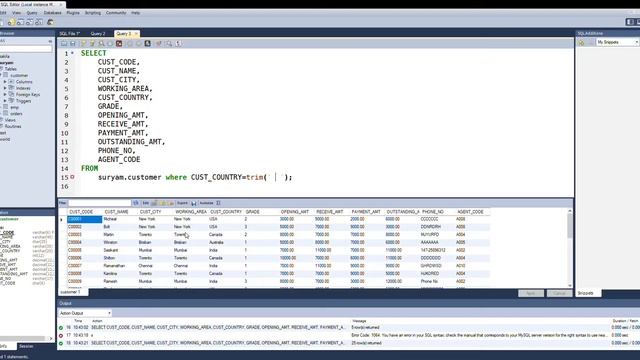
Task: Close the Query 3 tab
Action: coord(136,33)
